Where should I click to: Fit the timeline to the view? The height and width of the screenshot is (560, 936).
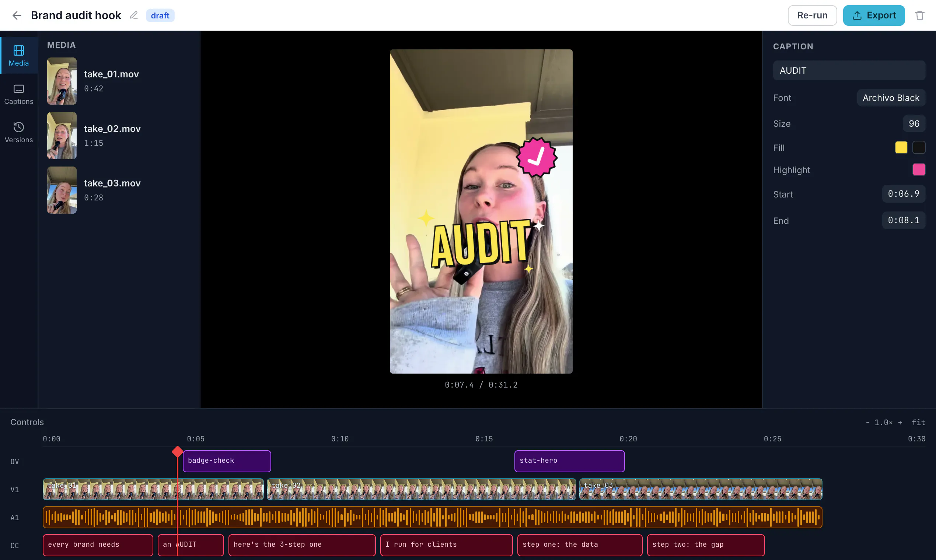click(x=918, y=423)
